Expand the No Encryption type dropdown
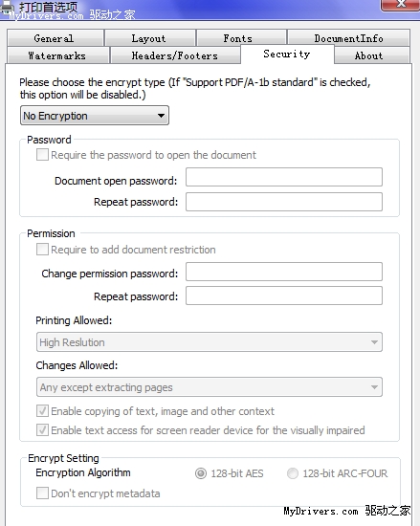The width and height of the screenshot is (420, 526). click(x=95, y=116)
